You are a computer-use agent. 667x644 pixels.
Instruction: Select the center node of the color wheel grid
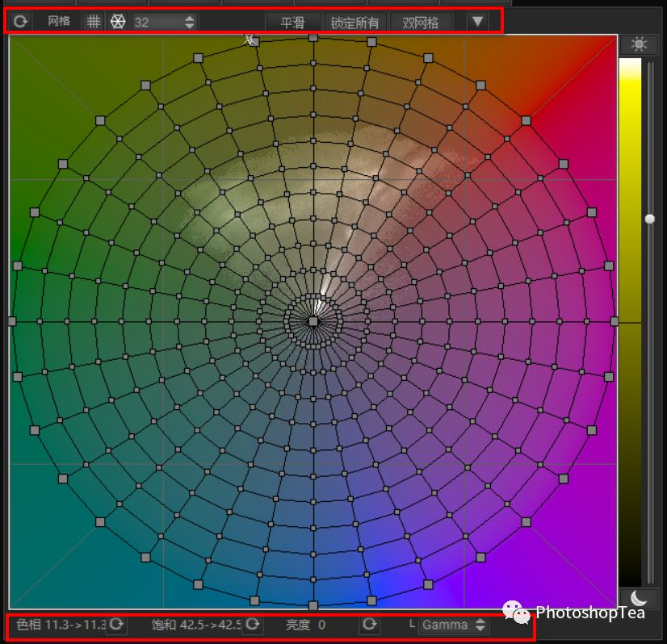click(313, 321)
